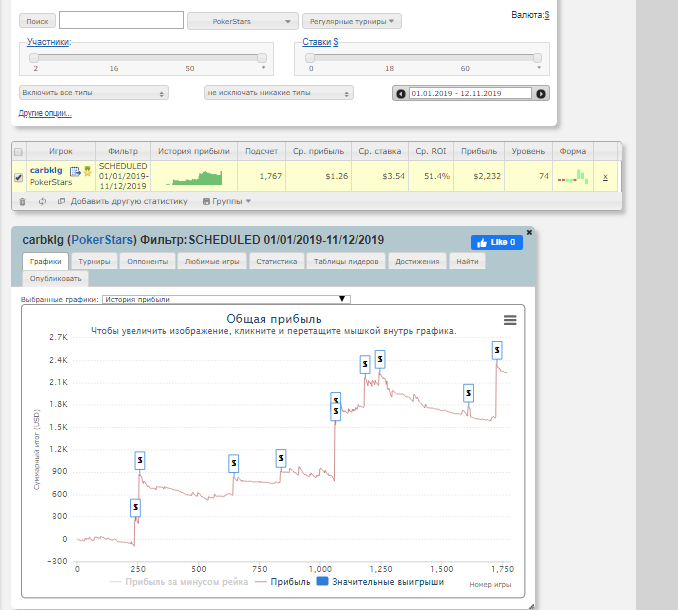Screen dimensions: 678x610
Task: Click the profit history sparkline for carbklg
Action: (x=194, y=178)
